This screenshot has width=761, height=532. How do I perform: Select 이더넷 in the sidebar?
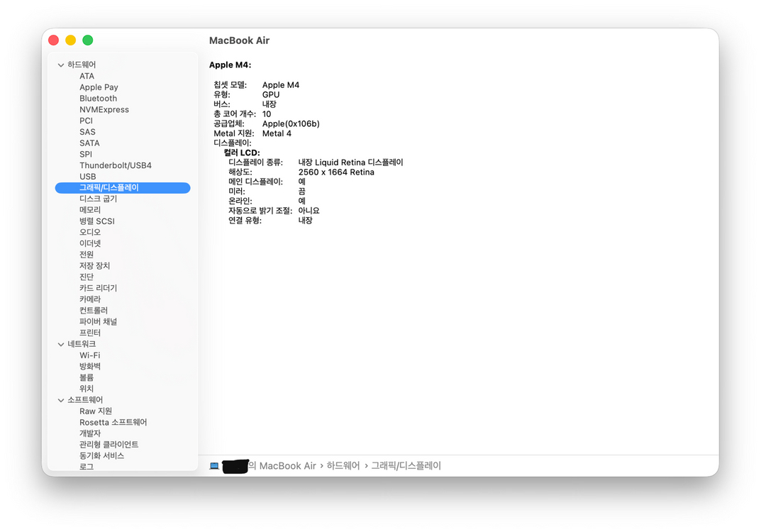tap(90, 244)
